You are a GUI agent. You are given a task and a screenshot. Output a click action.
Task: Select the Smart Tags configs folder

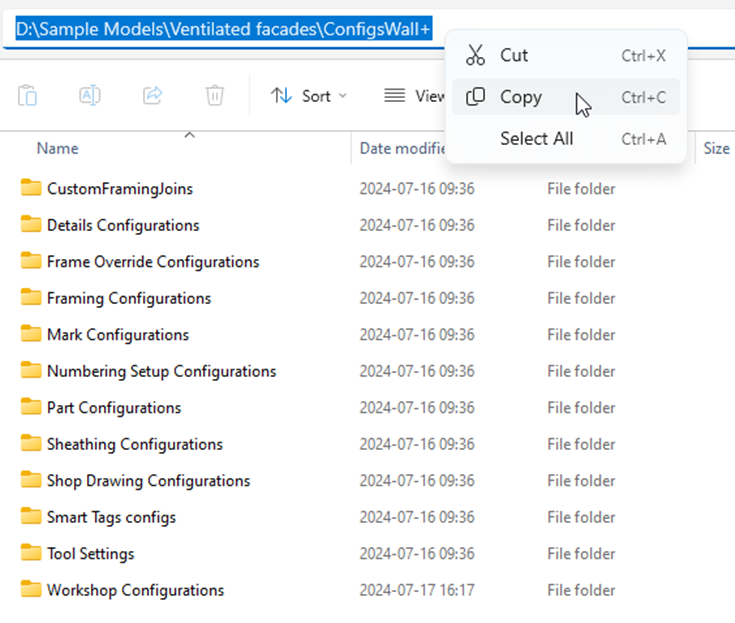tap(111, 517)
